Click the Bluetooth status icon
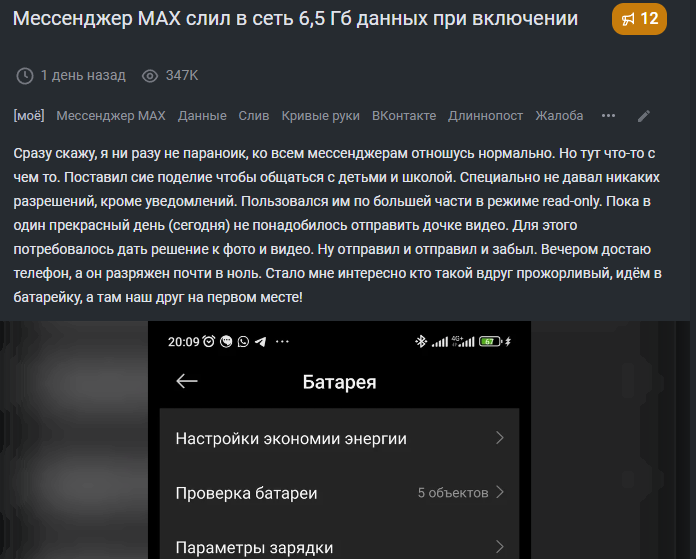This screenshot has height=559, width=696. (x=421, y=341)
